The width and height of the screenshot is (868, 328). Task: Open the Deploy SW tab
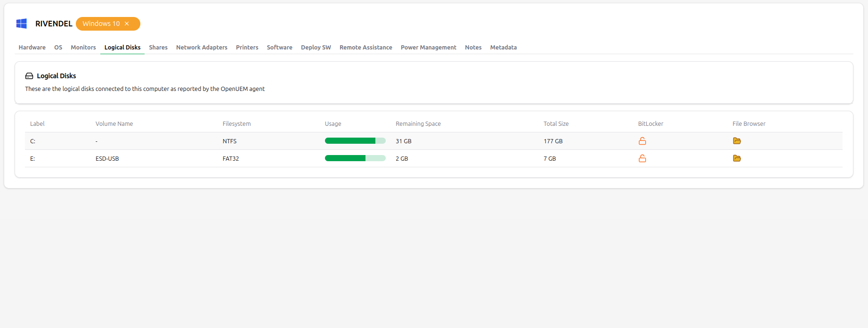(x=316, y=48)
